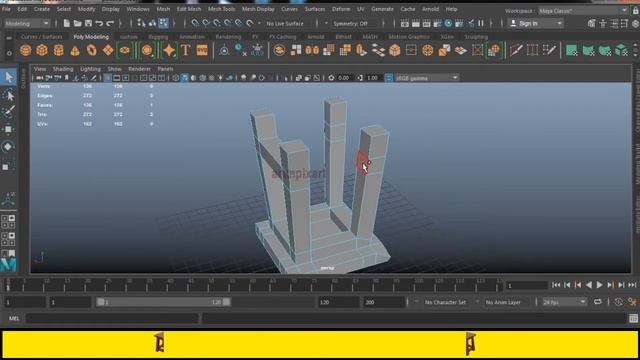The height and width of the screenshot is (360, 640).
Task: Create a polygon cube from the shelf
Action: pyautogui.click(x=42, y=51)
